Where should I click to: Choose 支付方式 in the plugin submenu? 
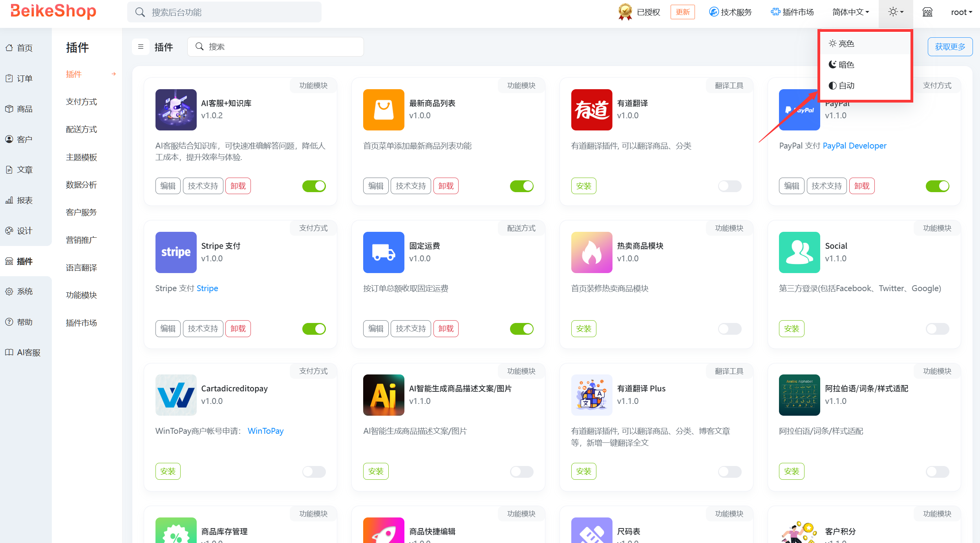point(81,102)
